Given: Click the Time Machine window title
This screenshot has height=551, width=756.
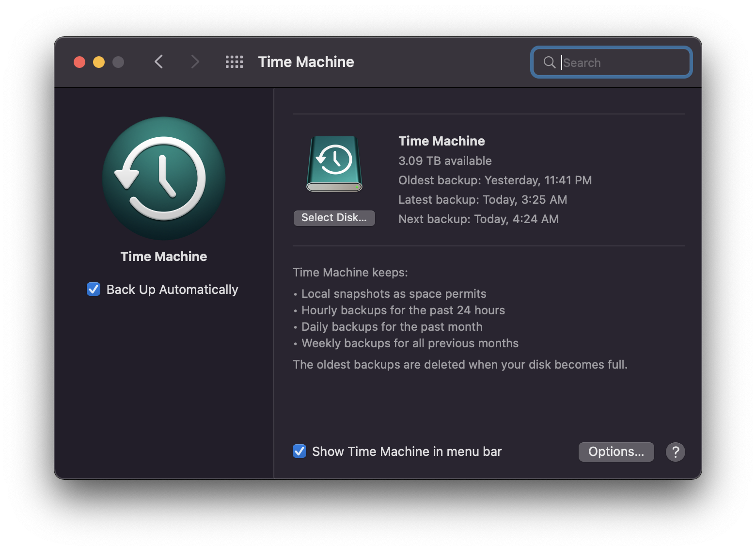Looking at the screenshot, I should click(306, 62).
